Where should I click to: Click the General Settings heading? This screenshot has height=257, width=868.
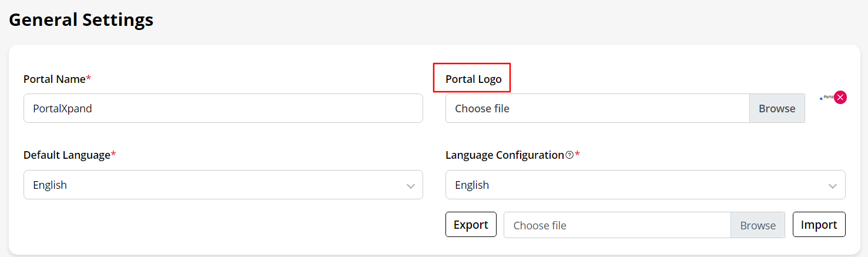pos(81,19)
